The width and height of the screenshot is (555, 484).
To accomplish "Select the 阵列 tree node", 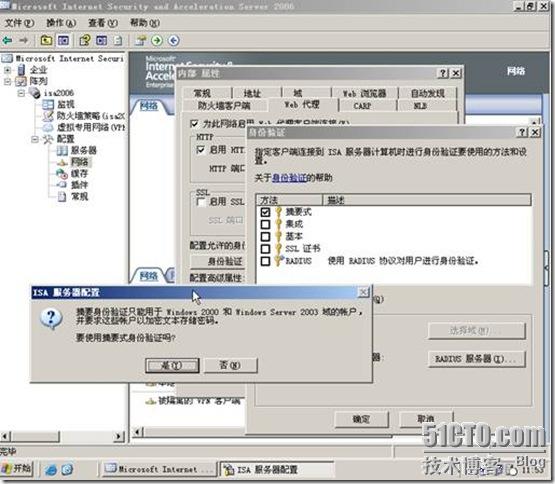I will pos(38,81).
